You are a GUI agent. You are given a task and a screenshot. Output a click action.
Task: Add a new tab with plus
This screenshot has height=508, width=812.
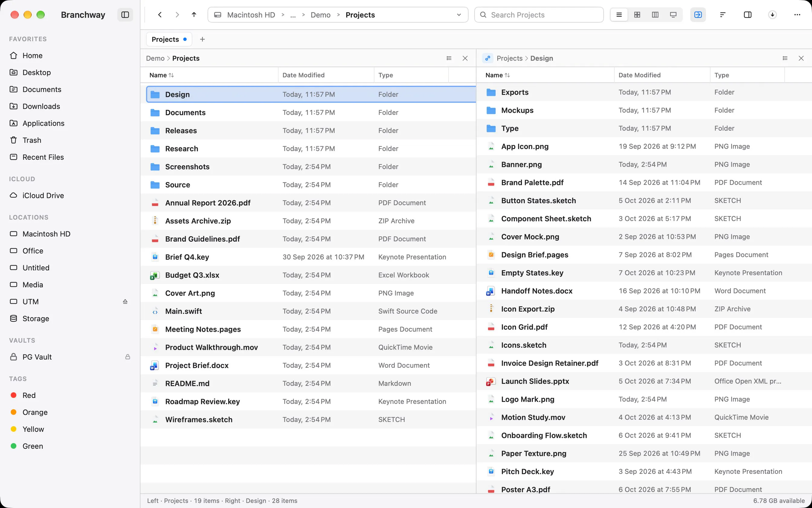pos(202,39)
